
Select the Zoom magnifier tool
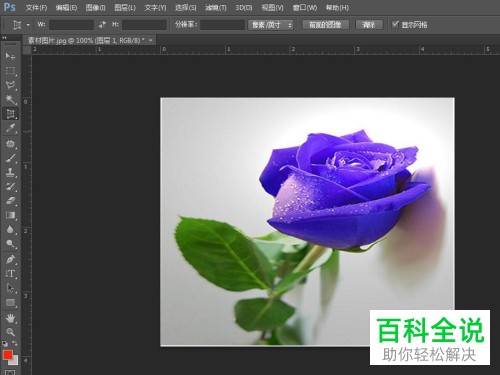pos(10,332)
